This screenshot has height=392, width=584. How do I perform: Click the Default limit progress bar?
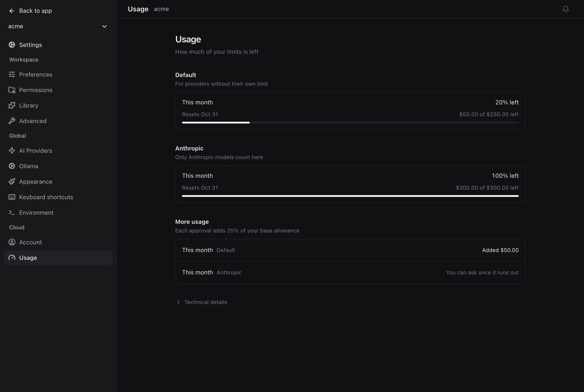click(x=350, y=123)
